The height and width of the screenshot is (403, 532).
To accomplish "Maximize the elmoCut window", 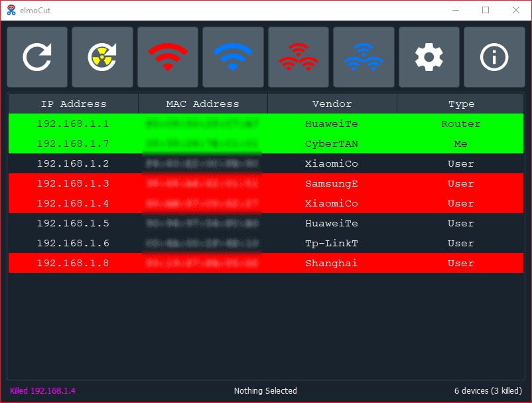I will (486, 10).
